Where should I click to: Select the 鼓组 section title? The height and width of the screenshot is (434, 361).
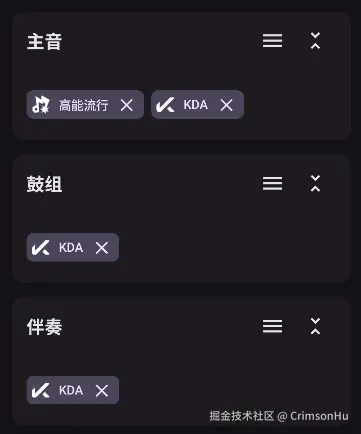click(44, 184)
